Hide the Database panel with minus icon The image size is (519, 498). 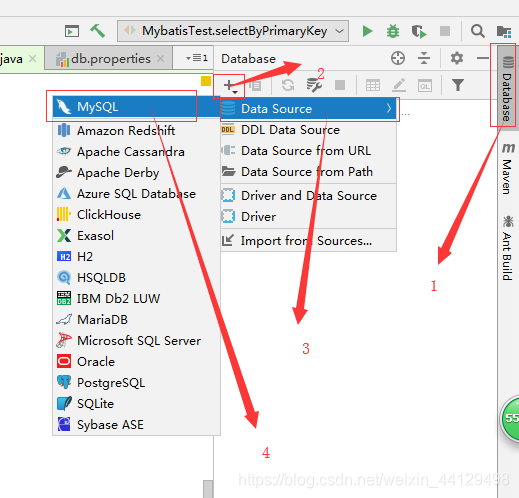(482, 58)
